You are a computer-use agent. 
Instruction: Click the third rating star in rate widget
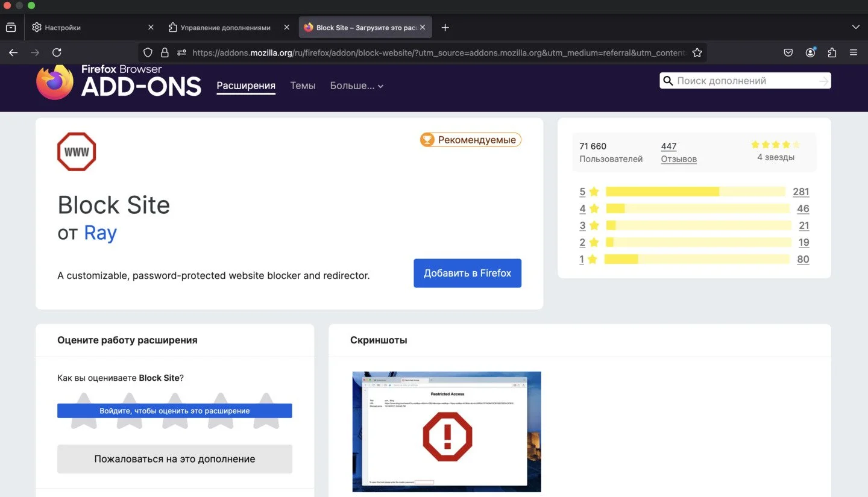tap(175, 410)
